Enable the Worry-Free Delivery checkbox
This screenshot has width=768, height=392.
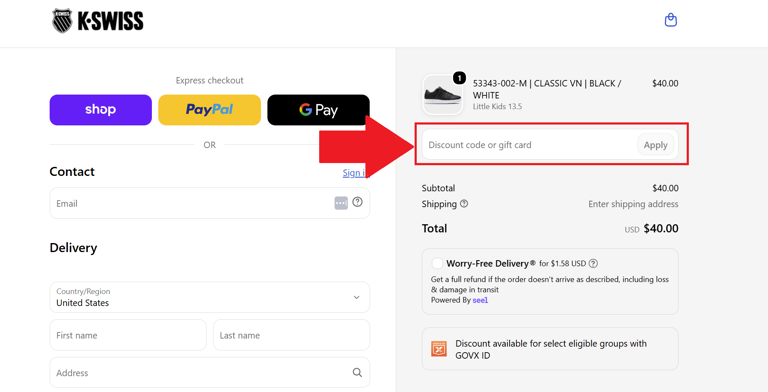point(437,264)
